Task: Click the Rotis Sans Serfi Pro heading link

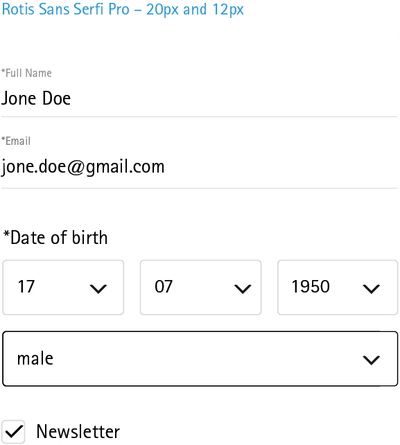Action: tap(123, 9)
